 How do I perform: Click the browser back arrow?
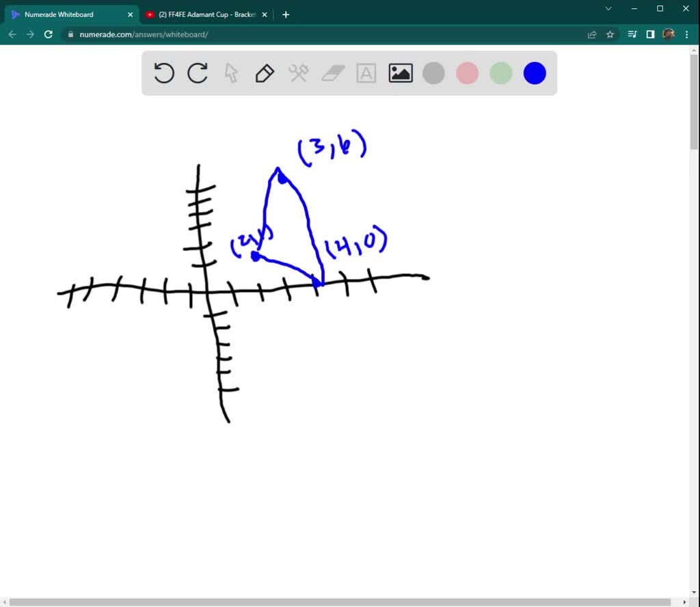(12, 34)
